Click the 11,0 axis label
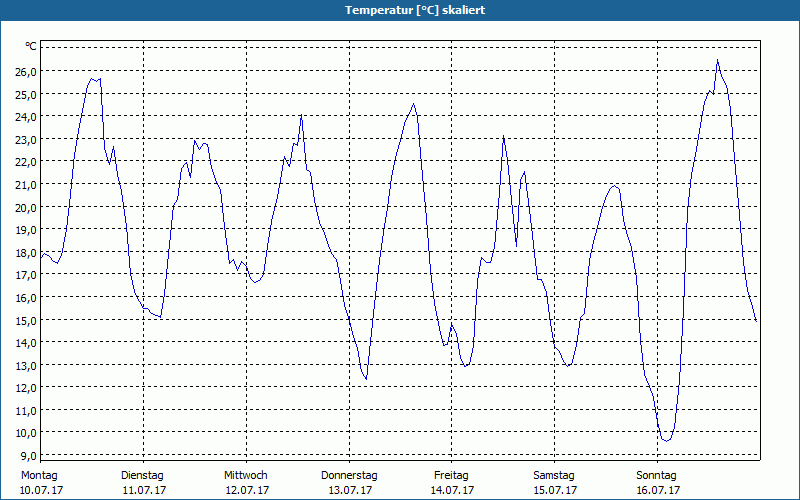Viewport: 800px width, 500px height. pos(27,410)
